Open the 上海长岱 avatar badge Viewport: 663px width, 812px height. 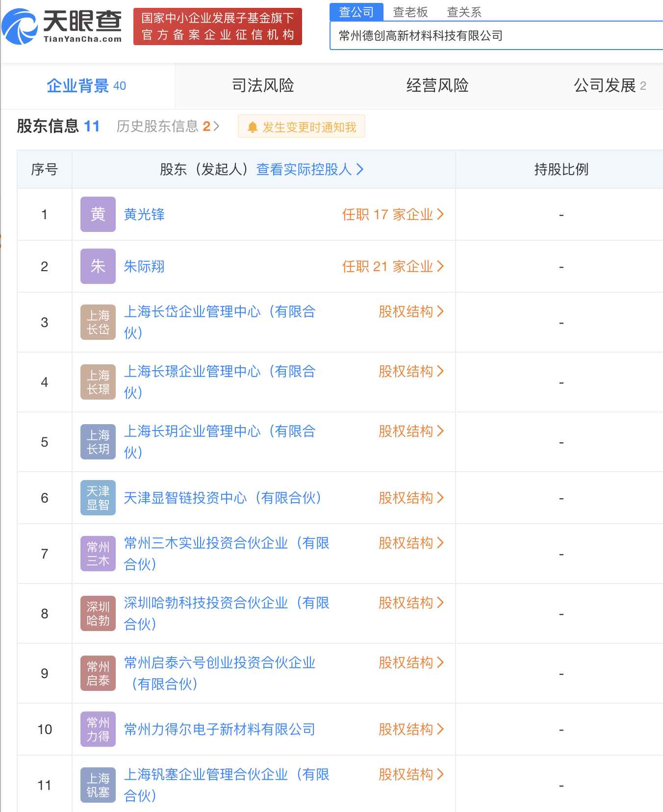(98, 322)
